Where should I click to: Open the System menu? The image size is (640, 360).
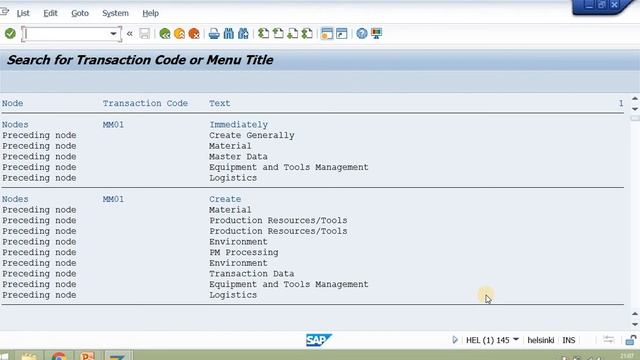point(116,13)
